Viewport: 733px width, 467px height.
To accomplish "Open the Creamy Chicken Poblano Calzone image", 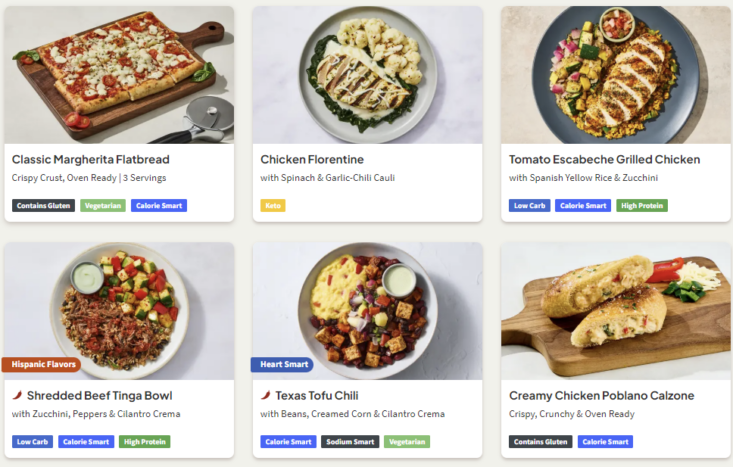I will (616, 311).
